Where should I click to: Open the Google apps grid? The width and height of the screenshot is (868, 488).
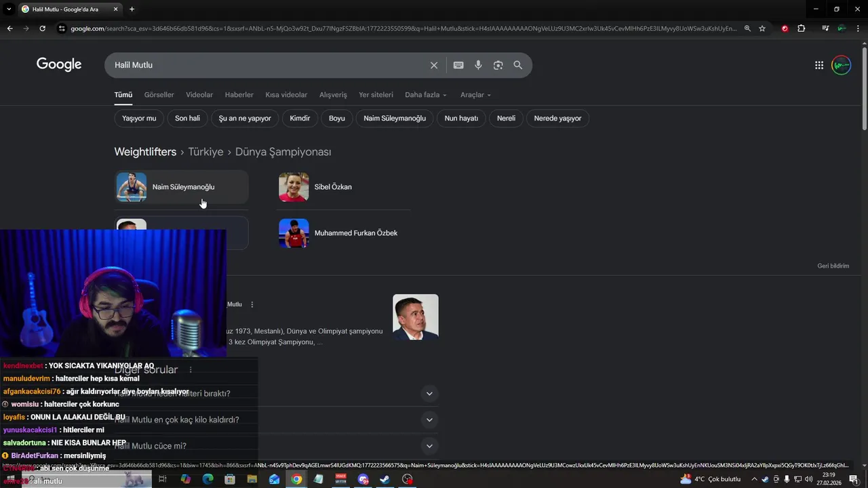click(819, 65)
